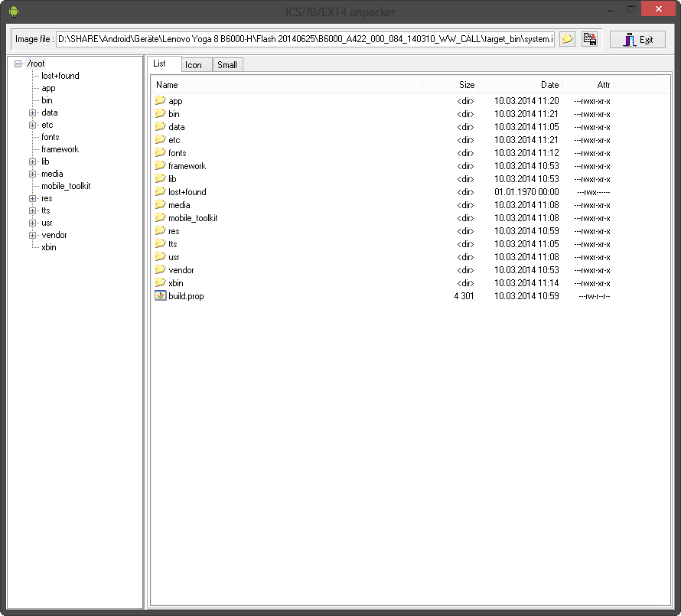Screen dimensions: 681x616
Task: Select the vendor name in file list
Action: pos(181,270)
